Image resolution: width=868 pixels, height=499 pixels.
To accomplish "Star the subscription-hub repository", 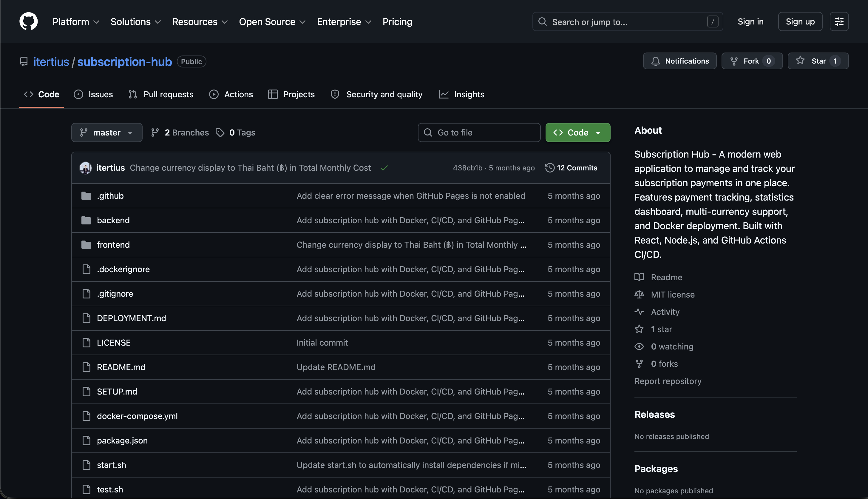I will [818, 61].
